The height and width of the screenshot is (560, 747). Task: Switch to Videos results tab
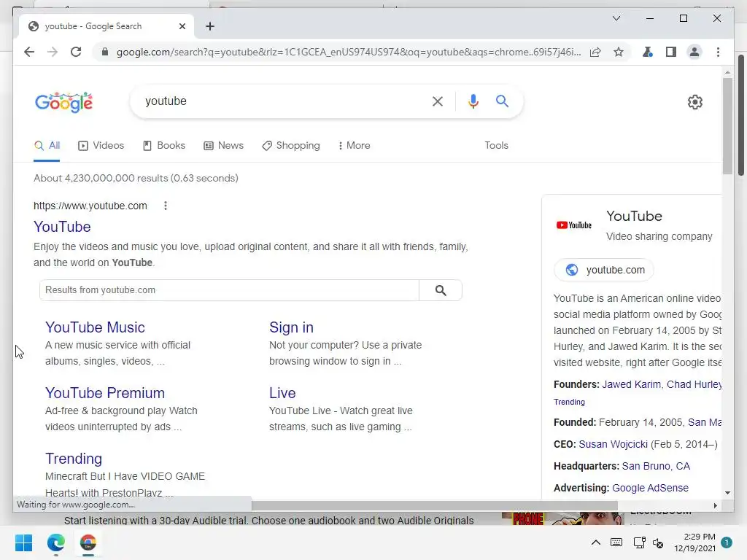pos(101,146)
